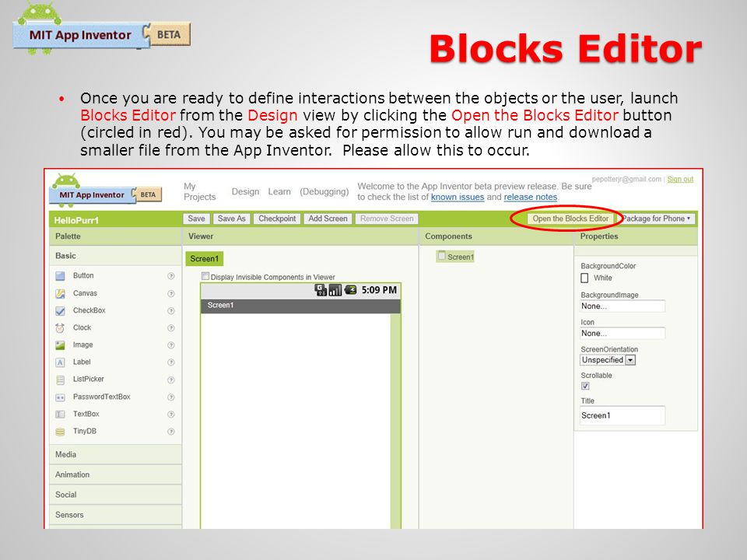The width and height of the screenshot is (747, 560).
Task: Click the Checkpoint button
Action: click(277, 219)
